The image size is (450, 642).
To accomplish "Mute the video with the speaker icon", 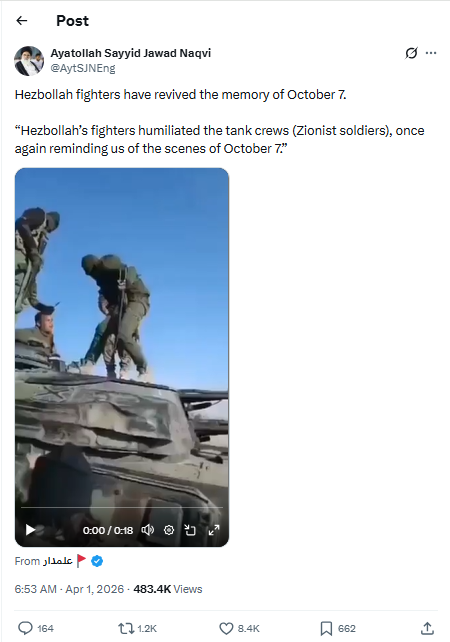I will pyautogui.click(x=147, y=530).
